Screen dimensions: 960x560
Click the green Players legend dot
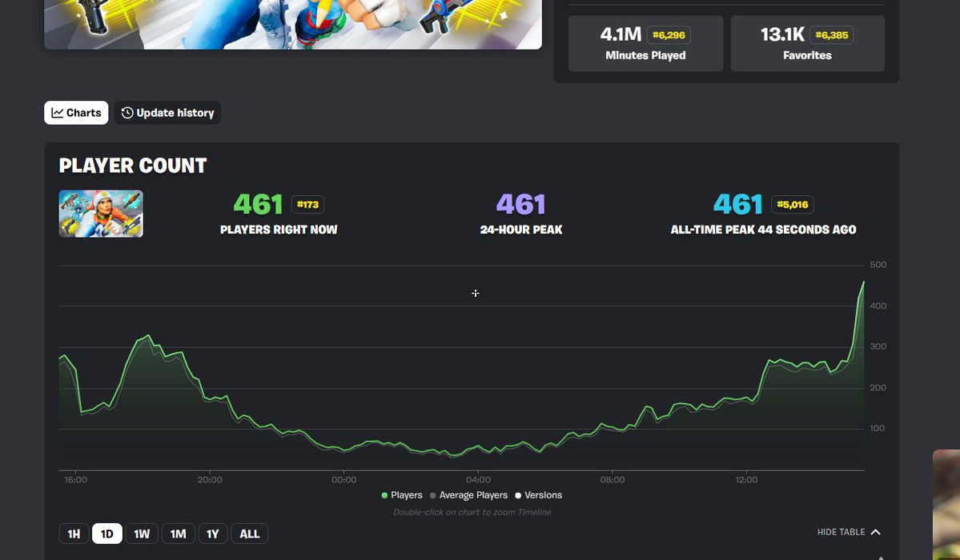coord(384,496)
